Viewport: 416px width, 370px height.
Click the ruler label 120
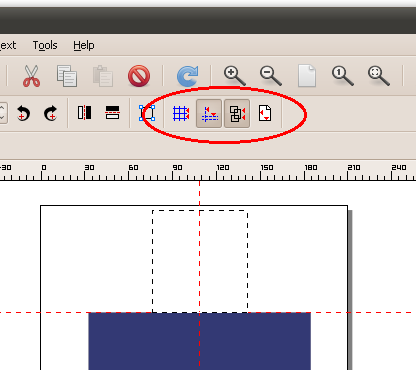point(223,167)
